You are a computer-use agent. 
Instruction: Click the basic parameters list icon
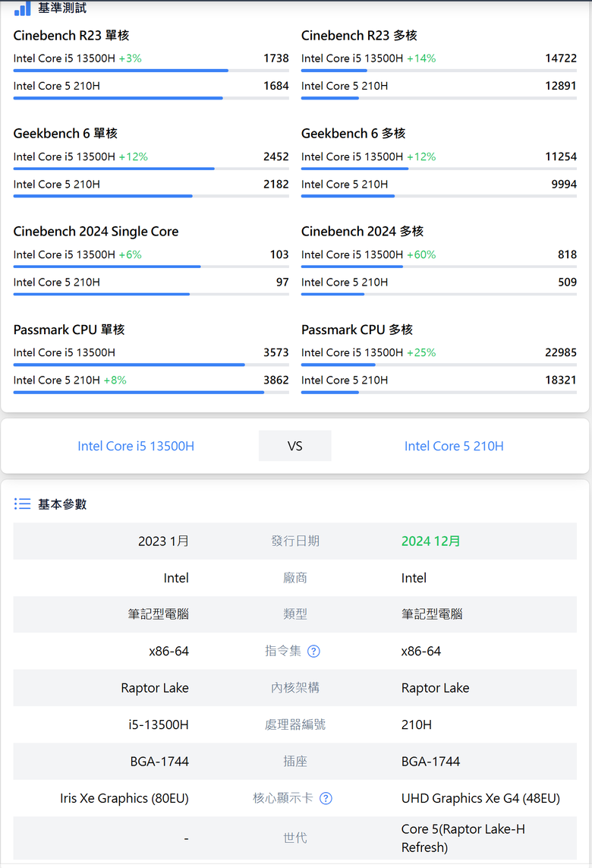pos(22,503)
